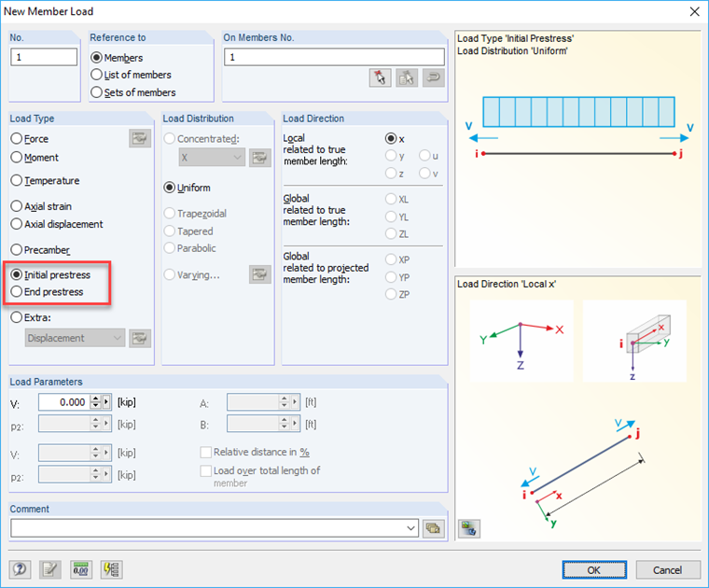The image size is (709, 588).
Task: Increase V value with spinner up arrow
Action: [95, 399]
